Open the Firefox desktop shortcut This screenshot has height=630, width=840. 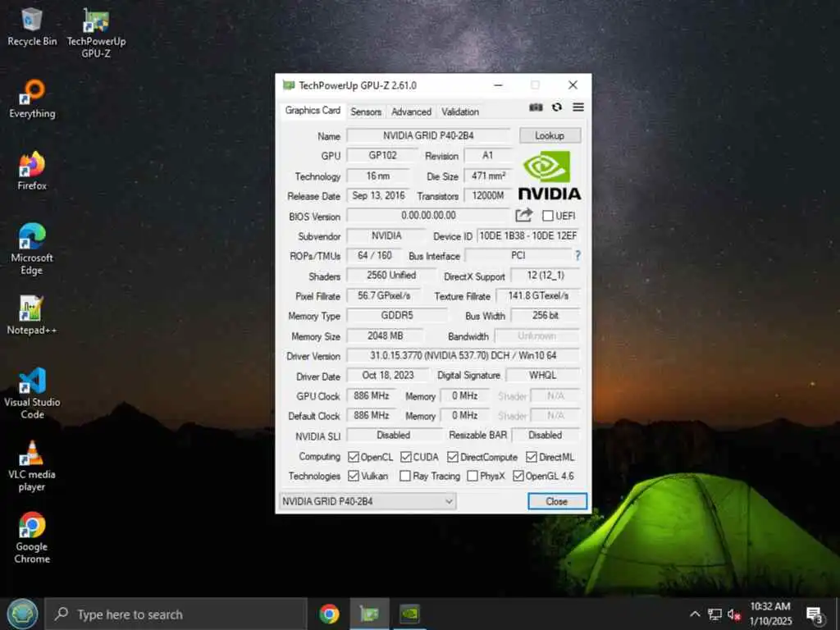32,171
